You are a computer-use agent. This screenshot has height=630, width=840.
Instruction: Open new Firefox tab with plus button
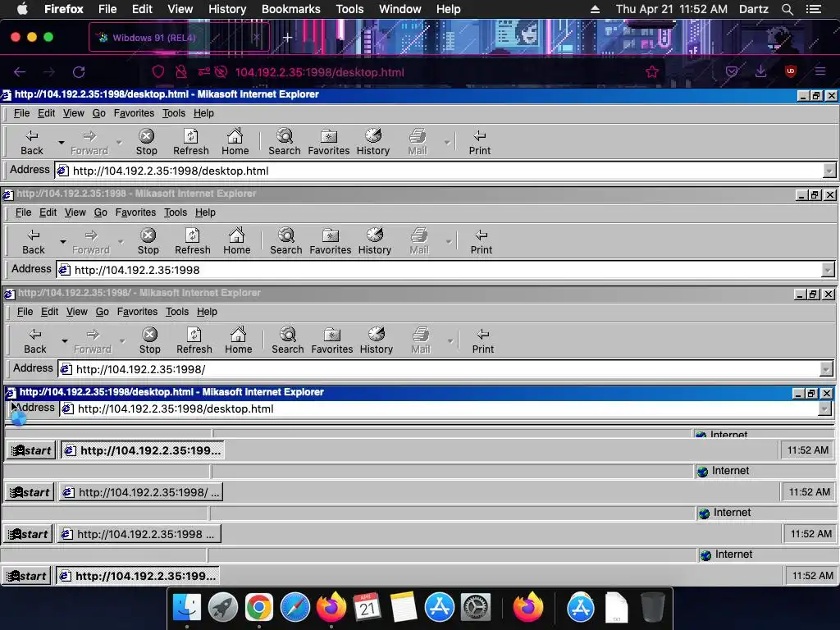[x=287, y=37]
